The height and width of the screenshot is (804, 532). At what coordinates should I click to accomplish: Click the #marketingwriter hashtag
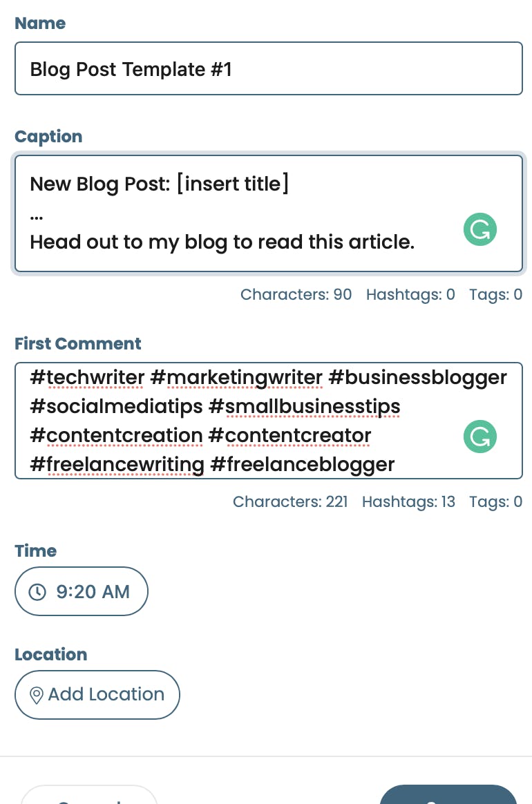(x=238, y=378)
